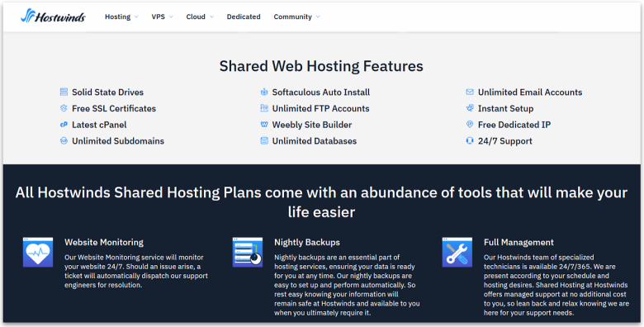The image size is (644, 327).
Task: Click the Solid State Drives icon
Action: coord(64,92)
